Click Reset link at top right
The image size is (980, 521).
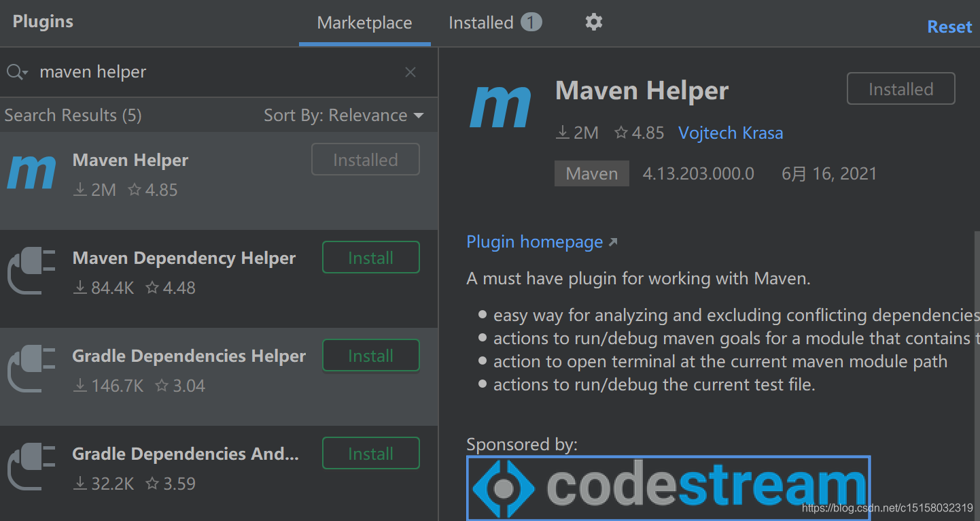point(949,27)
